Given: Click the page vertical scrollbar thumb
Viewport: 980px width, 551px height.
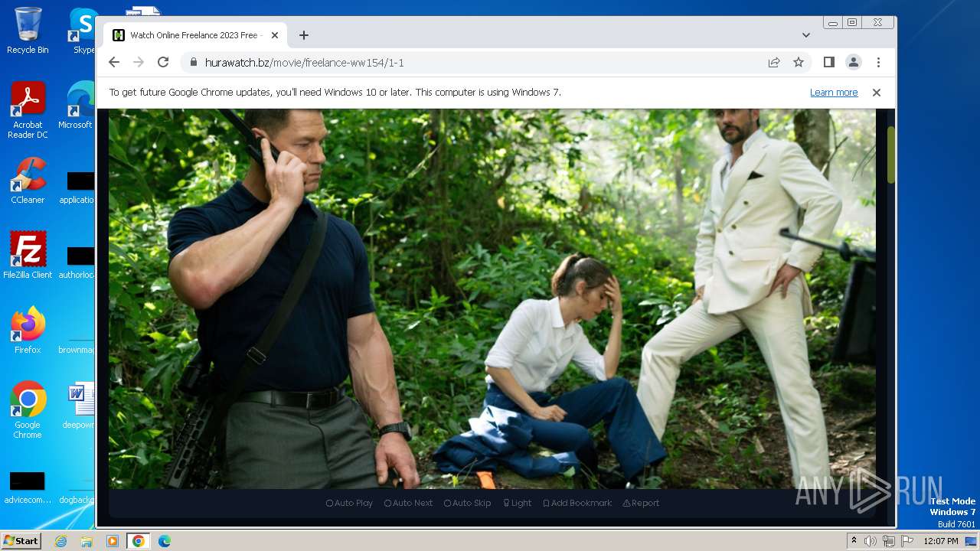Looking at the screenshot, I should pyautogui.click(x=890, y=155).
